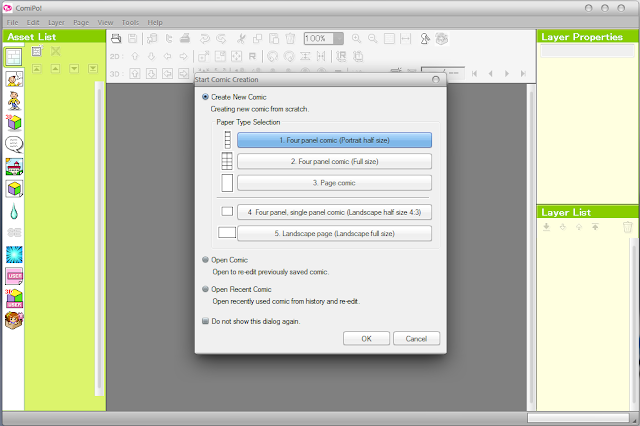Click the redo arrow toolbar icon
Viewport: 640px width, 426px height.
click(221, 38)
